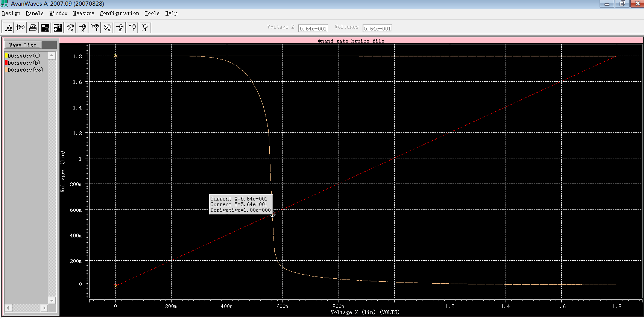Restore down the AvanWaves window
This screenshot has width=644, height=319.
(622, 4)
